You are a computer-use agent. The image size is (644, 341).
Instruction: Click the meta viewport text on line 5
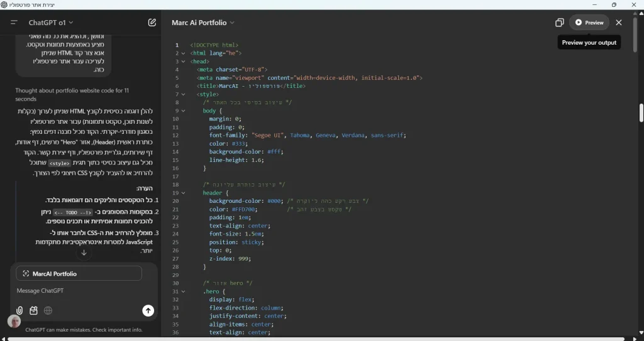click(309, 78)
